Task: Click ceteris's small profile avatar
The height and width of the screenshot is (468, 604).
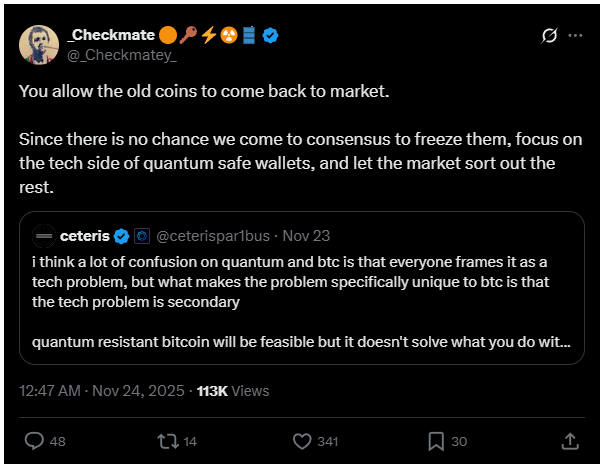Action: (43, 236)
